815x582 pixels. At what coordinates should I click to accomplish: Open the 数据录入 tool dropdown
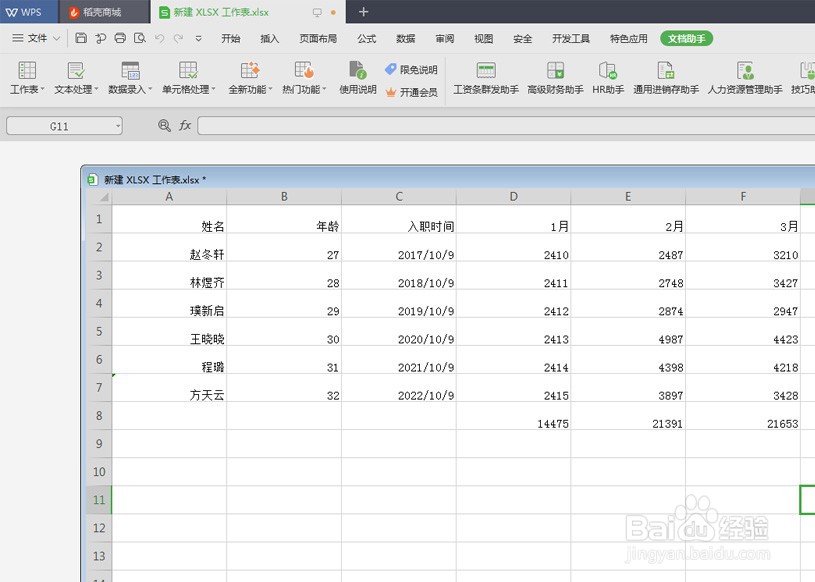click(x=130, y=78)
